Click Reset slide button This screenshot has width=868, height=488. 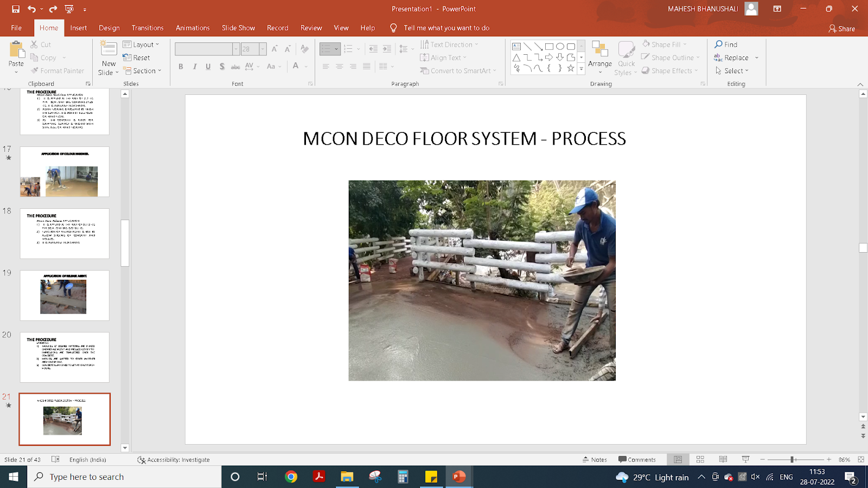coord(137,57)
